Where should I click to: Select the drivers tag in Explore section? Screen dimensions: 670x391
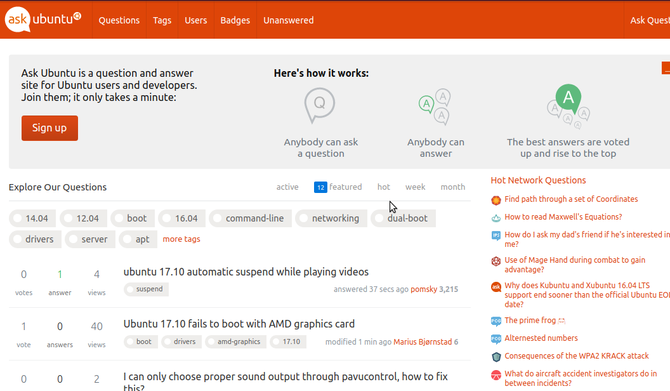coord(35,239)
